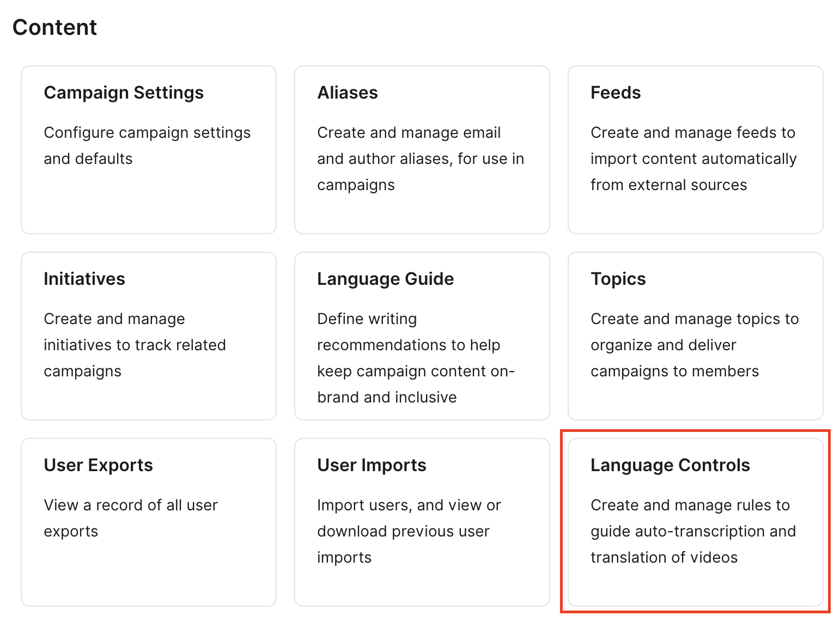Viewport: 840px width, 622px height.
Task: Click the Language Controls heading text
Action: pos(670,465)
